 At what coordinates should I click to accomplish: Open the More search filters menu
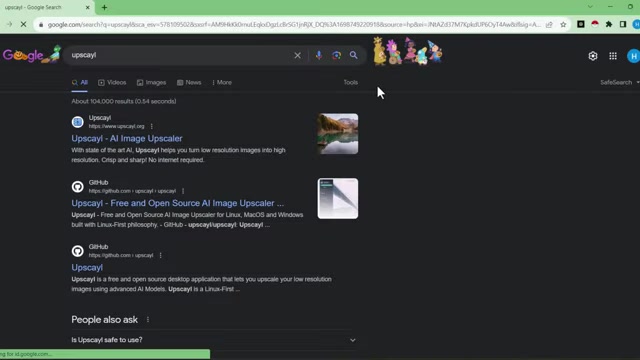click(x=222, y=82)
